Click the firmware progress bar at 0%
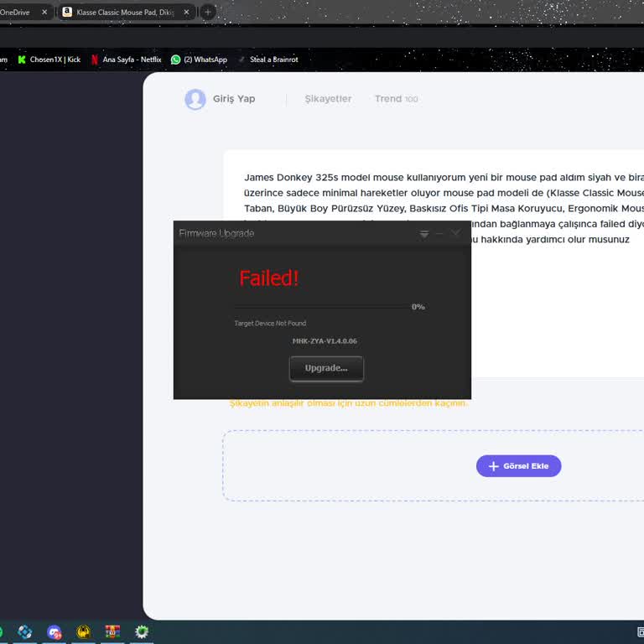 click(x=322, y=307)
